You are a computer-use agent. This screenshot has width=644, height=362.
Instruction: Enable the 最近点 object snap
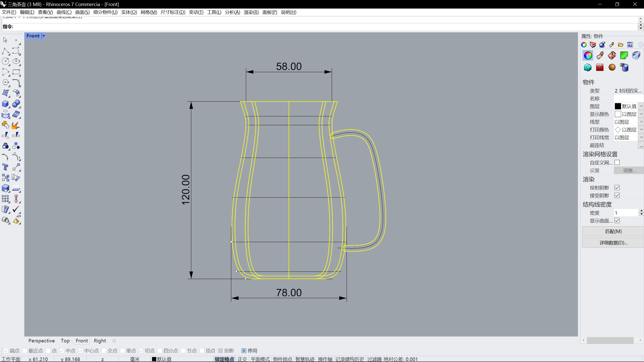pyautogui.click(x=25, y=351)
